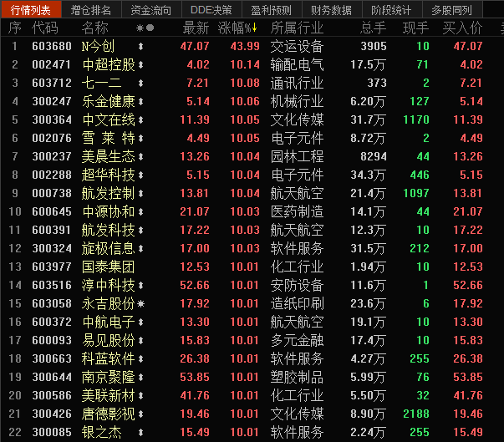Click the marker icon next to 唐德影视
504x442 pixels.
[141, 414]
